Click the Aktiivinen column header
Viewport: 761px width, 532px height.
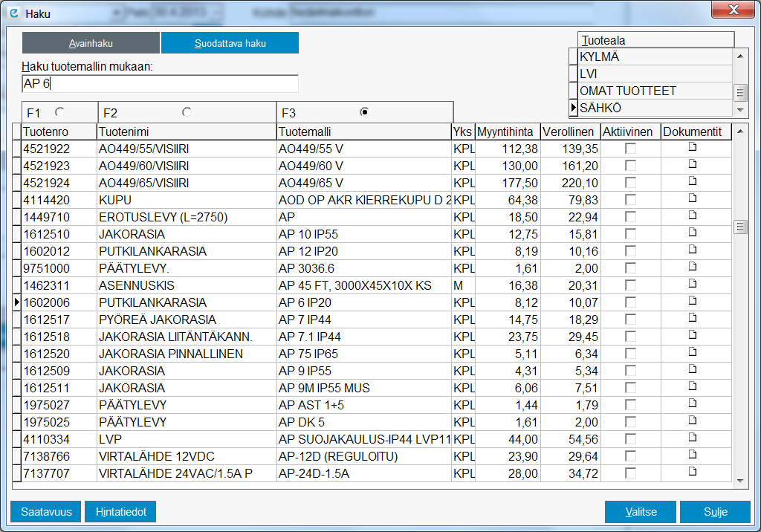point(630,132)
